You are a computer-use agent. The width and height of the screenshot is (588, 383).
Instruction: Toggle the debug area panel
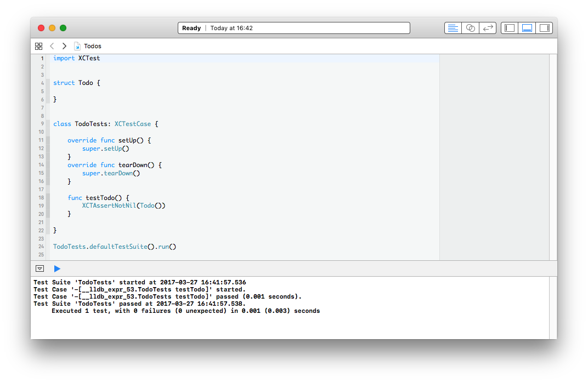(527, 28)
